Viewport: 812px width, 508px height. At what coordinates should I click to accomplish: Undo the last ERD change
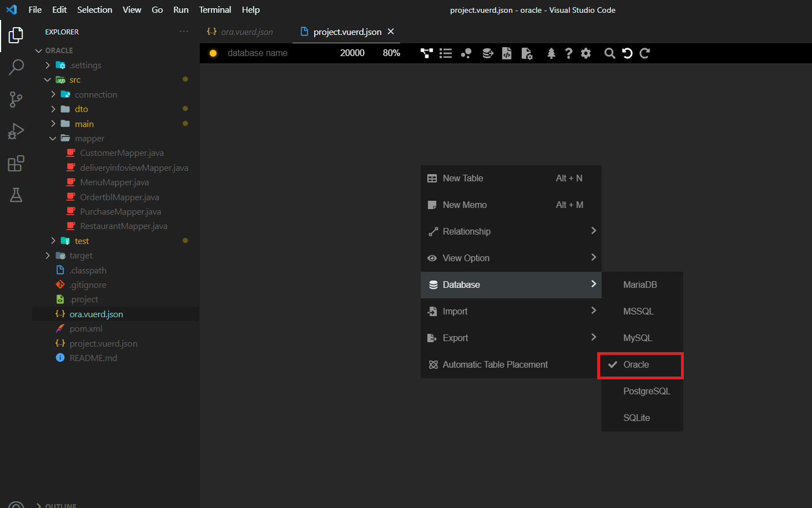pos(627,53)
